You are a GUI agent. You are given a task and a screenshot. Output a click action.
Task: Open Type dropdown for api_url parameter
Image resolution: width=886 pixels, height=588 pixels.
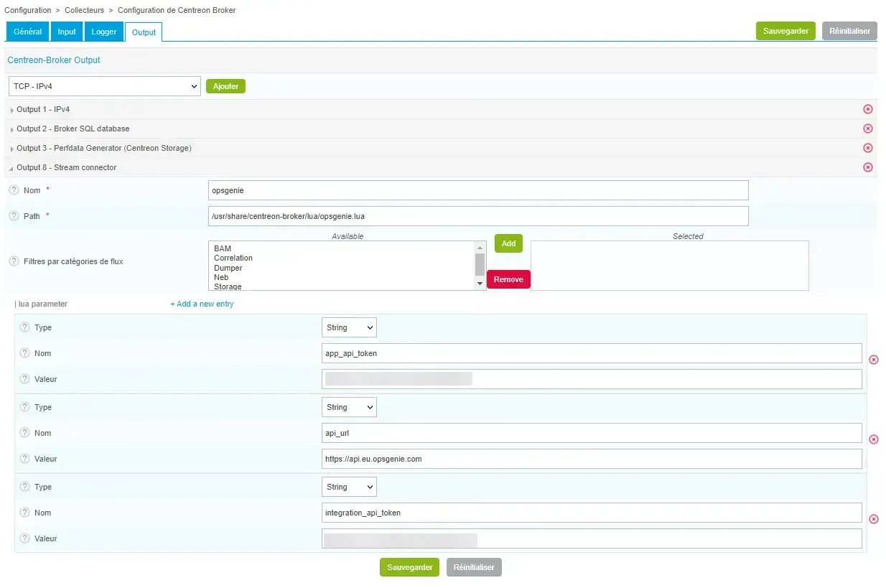click(x=349, y=407)
